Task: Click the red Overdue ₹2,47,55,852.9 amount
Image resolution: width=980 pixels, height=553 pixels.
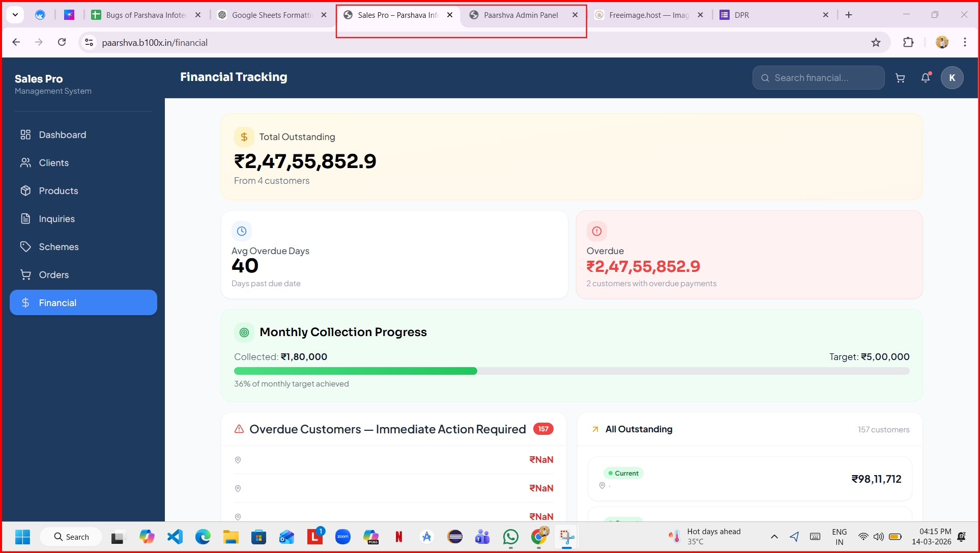Action: tap(643, 266)
